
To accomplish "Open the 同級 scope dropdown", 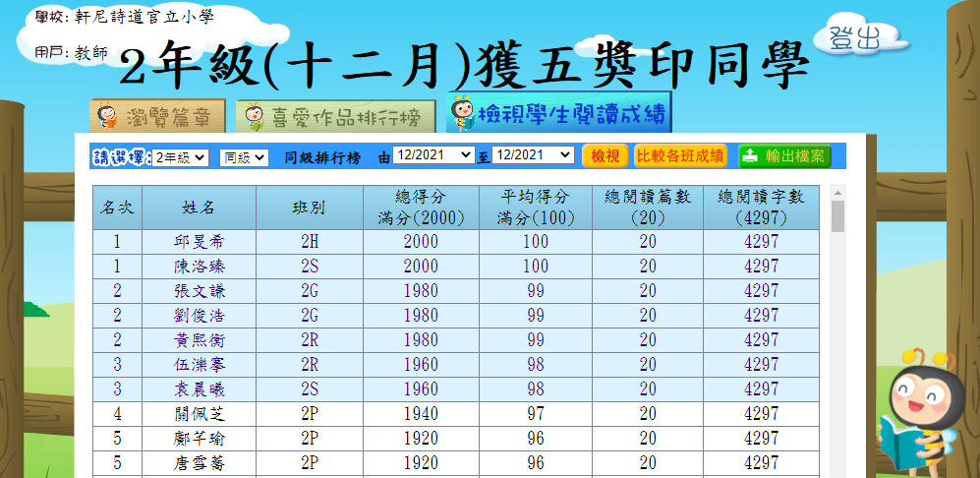I will pos(244,156).
